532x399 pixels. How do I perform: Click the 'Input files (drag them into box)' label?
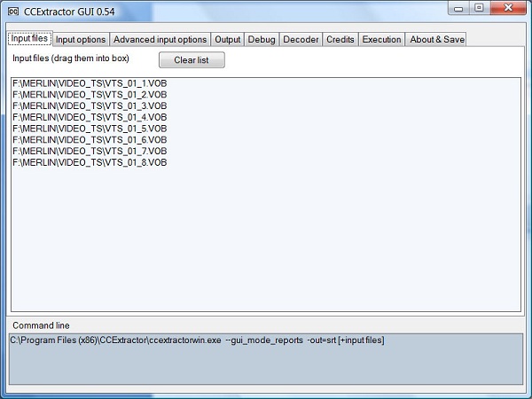click(x=71, y=59)
